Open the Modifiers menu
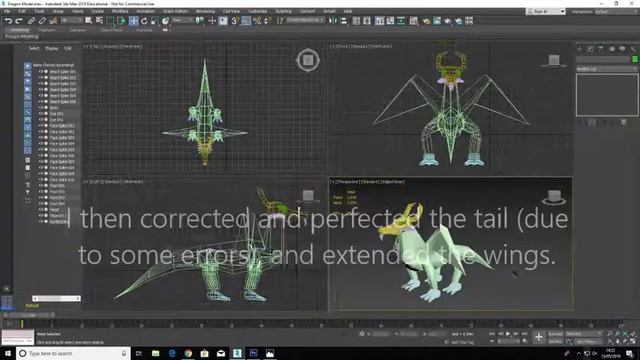The width and height of the screenshot is (640, 360). [x=120, y=11]
